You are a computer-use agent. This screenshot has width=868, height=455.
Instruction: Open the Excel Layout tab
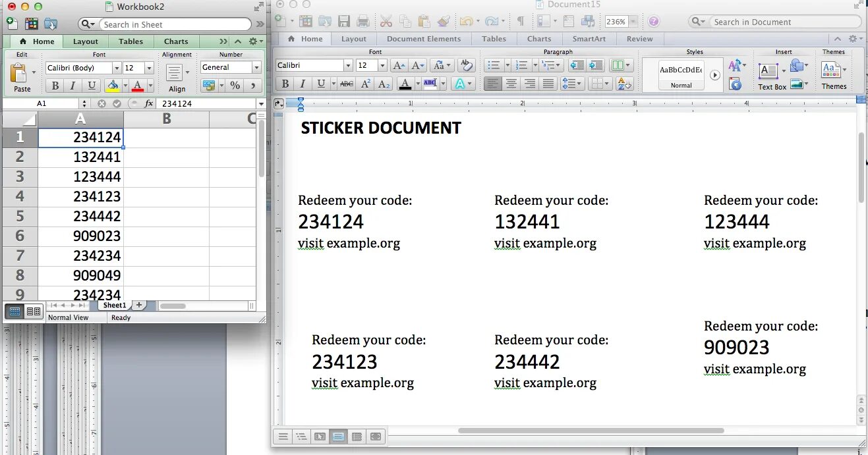coord(86,41)
